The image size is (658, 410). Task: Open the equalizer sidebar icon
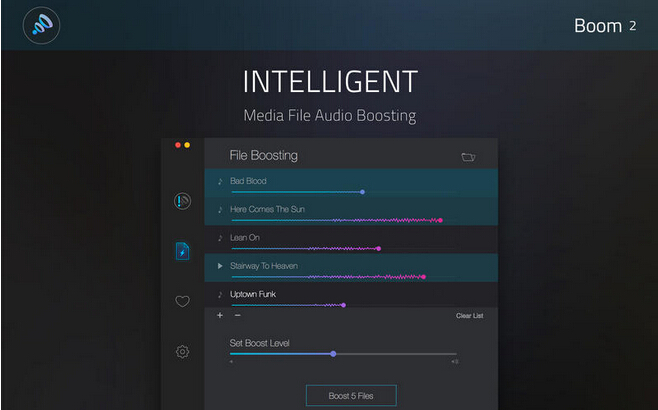[182, 201]
